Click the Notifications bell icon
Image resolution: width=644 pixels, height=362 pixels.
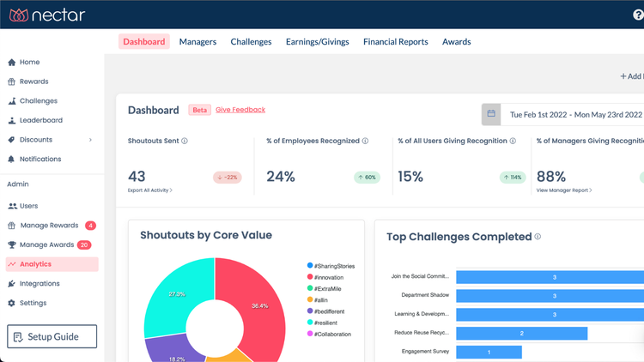pos(12,160)
